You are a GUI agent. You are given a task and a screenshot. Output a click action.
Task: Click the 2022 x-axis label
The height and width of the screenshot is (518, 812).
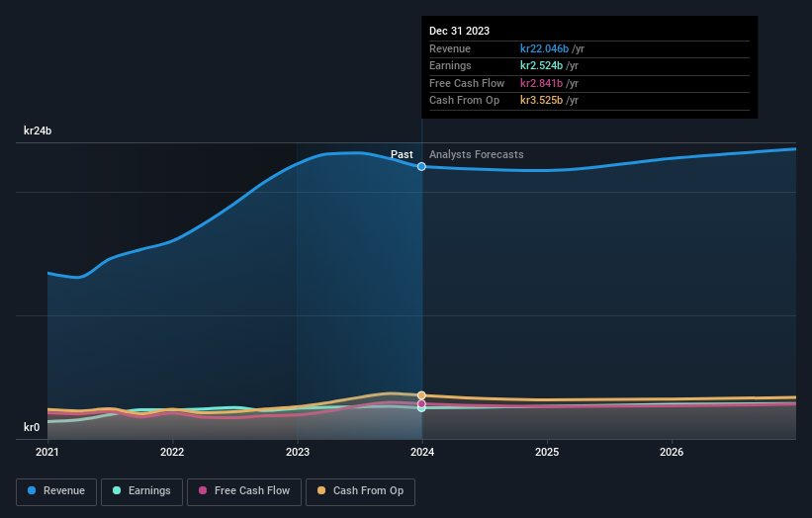pyautogui.click(x=172, y=452)
